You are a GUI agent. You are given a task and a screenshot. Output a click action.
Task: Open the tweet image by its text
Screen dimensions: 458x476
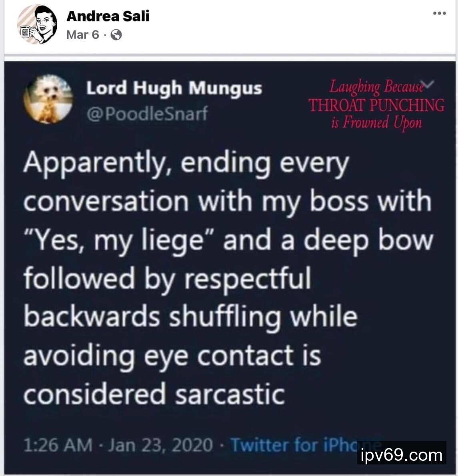[x=228, y=278]
